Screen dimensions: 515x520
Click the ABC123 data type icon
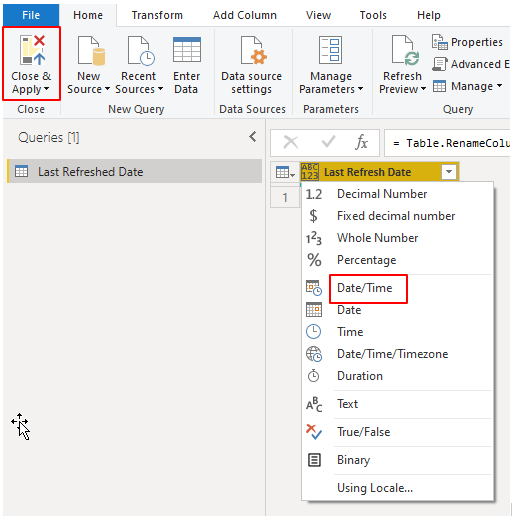click(310, 172)
